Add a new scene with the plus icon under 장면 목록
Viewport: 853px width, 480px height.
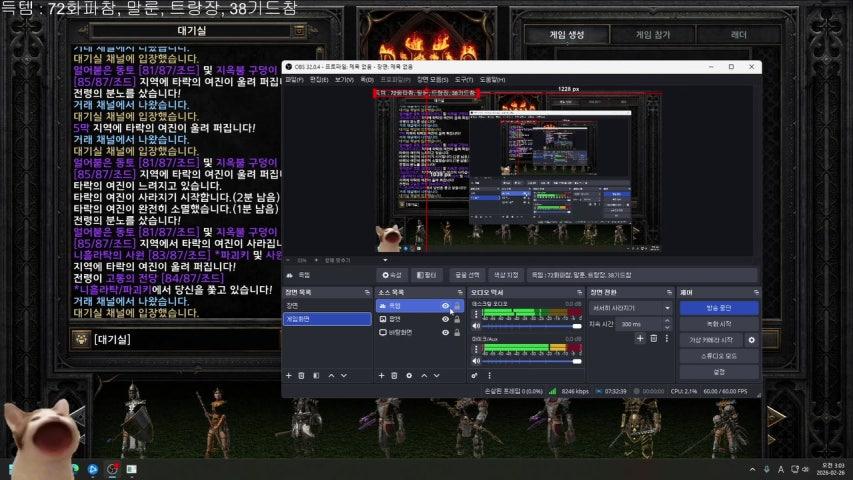pyautogui.click(x=289, y=376)
